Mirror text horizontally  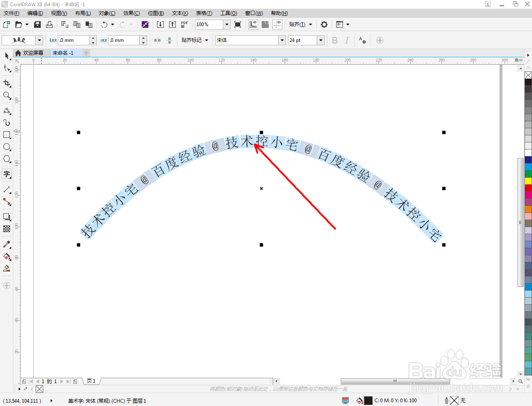point(157,40)
